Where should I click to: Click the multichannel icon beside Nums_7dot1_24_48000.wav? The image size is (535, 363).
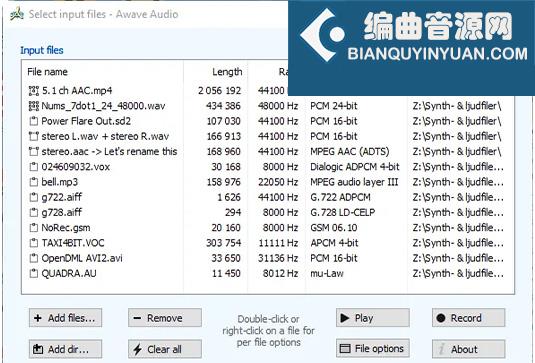tap(33, 106)
